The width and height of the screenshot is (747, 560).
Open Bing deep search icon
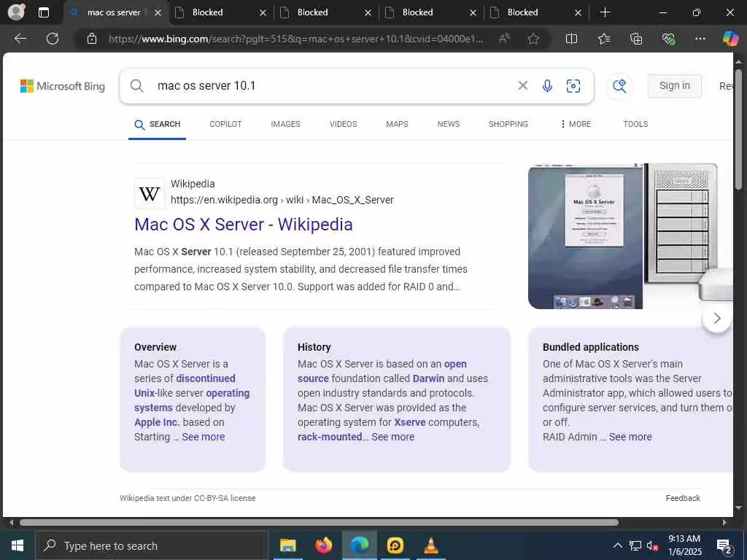click(619, 86)
